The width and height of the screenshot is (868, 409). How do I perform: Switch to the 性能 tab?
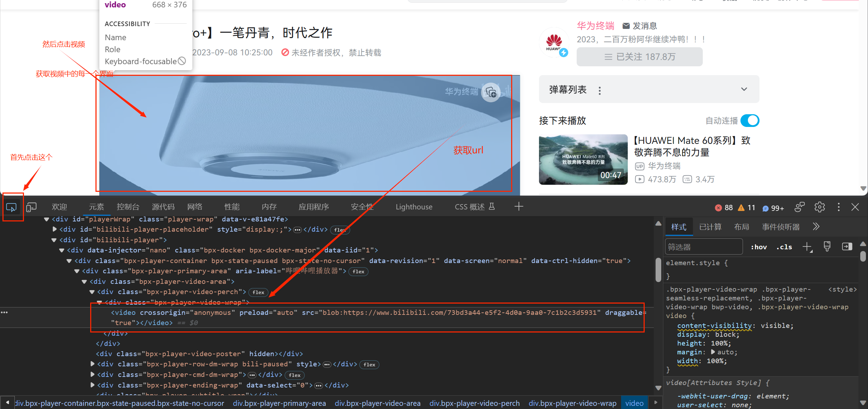[x=232, y=207]
